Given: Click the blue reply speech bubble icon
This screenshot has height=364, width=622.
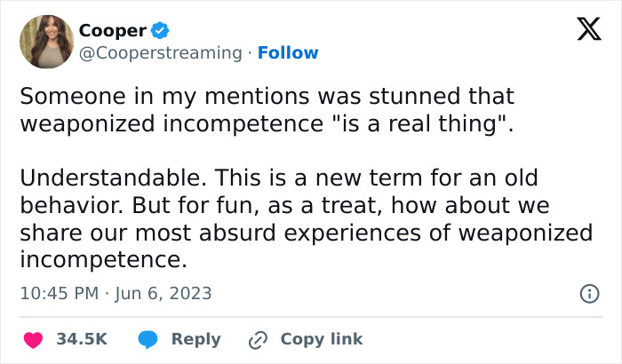Looking at the screenshot, I should click(x=148, y=339).
